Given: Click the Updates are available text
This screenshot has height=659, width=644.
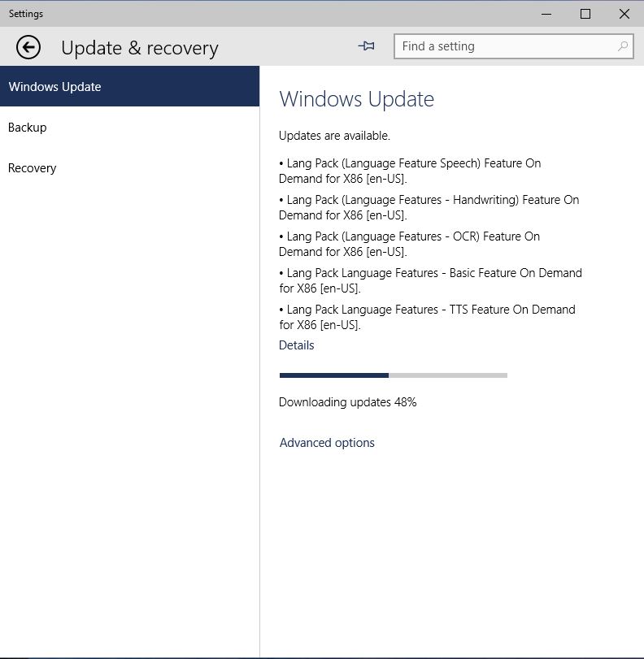Looking at the screenshot, I should [334, 136].
